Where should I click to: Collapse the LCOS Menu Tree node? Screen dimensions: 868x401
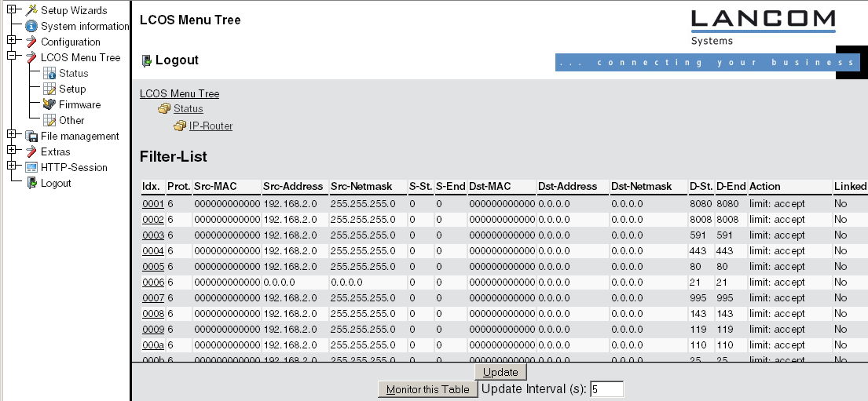coord(11,57)
